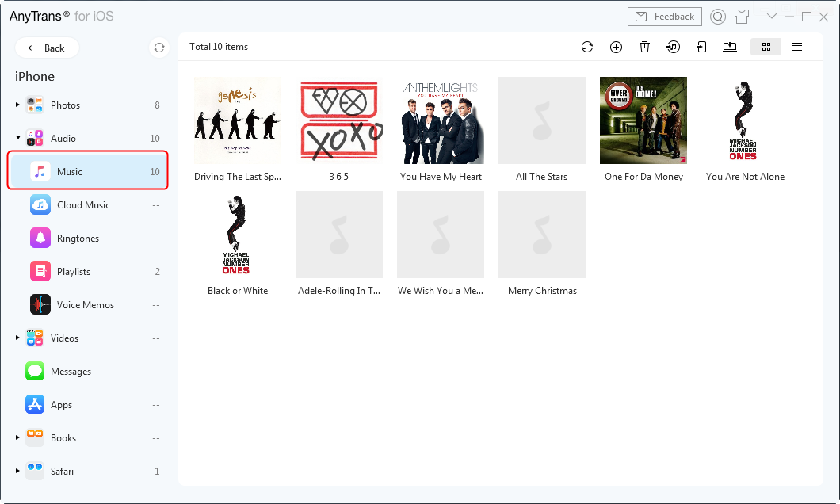
Task: Add new songs with the plus icon
Action: [616, 47]
